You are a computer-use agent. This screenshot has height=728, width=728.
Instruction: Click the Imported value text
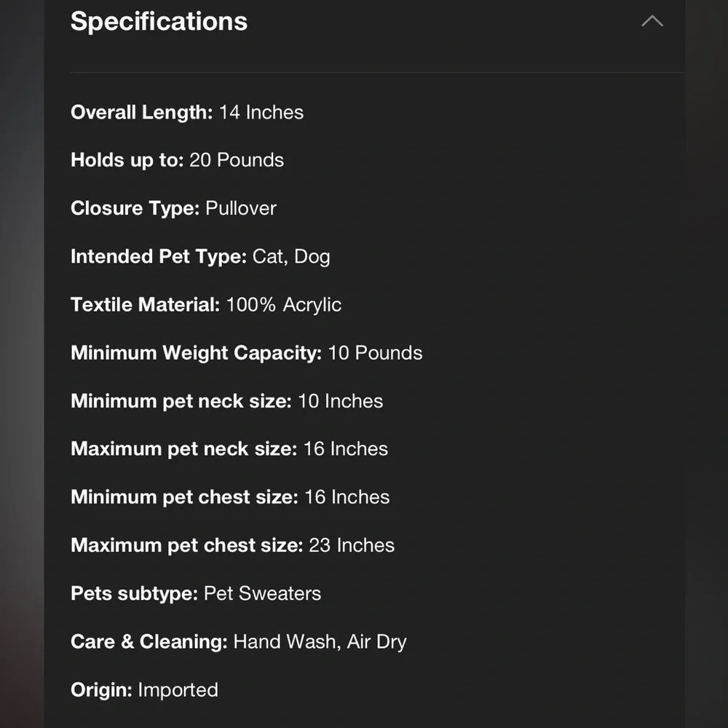(x=178, y=690)
